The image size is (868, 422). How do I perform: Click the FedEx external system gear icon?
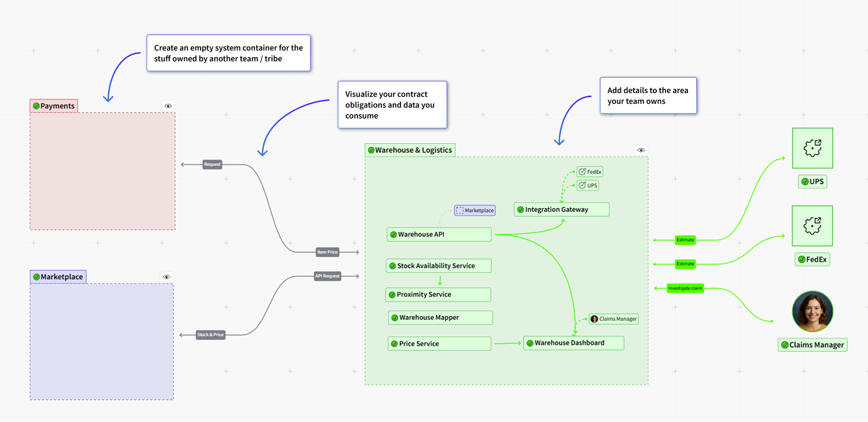click(812, 226)
